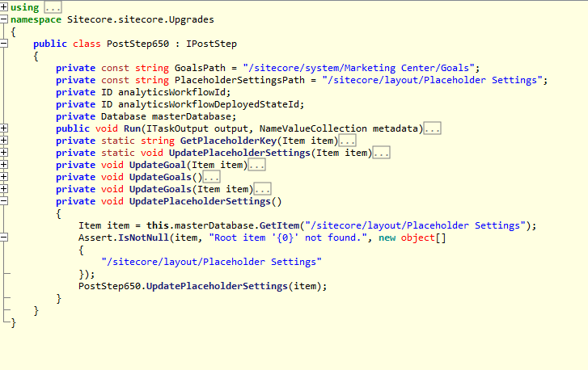The height and width of the screenshot is (370, 588).
Task: Click the masterDatabase field declaration
Action: point(191,116)
